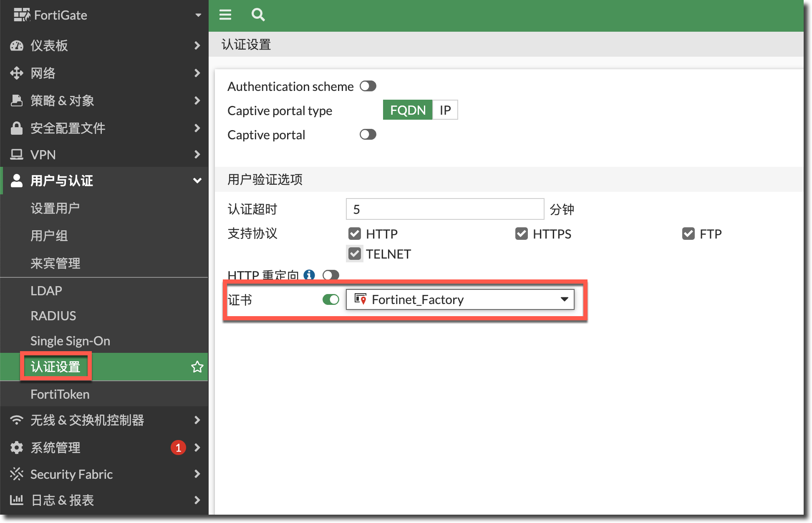Click the 认证超时 minutes input field
This screenshot has height=523, width=812.
445,209
